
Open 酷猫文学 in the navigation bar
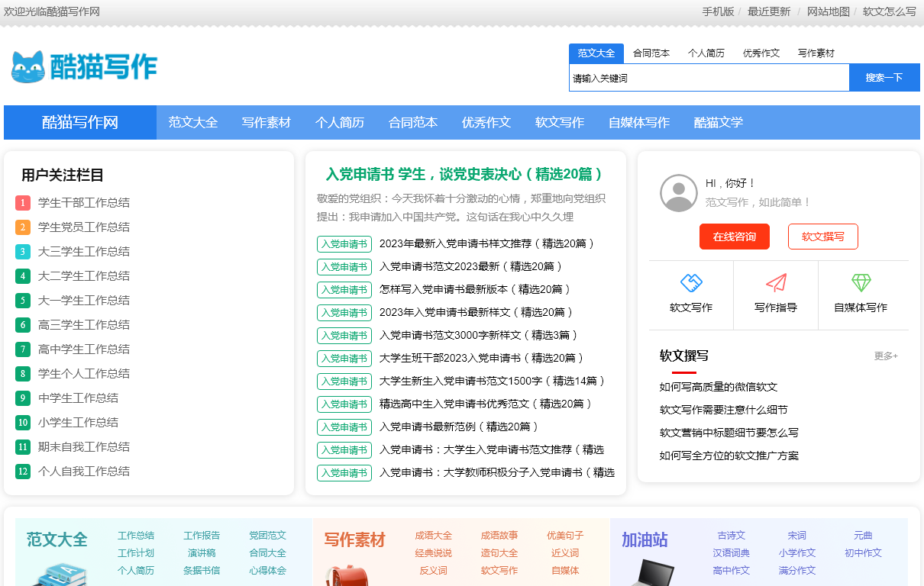tap(719, 123)
